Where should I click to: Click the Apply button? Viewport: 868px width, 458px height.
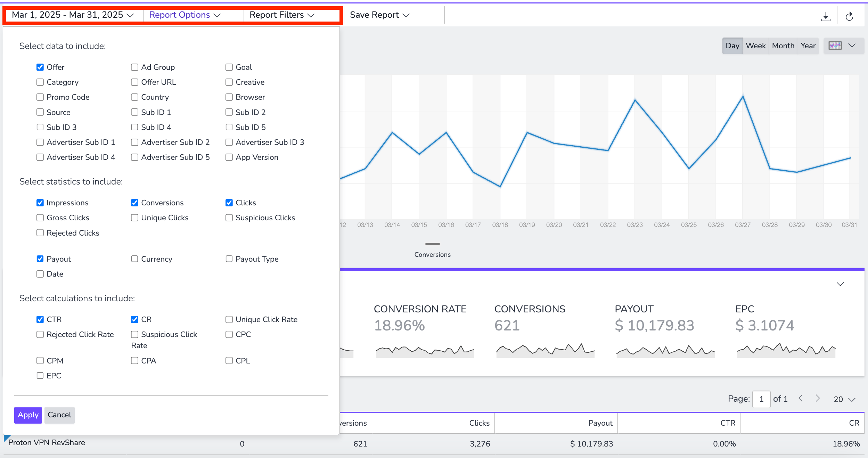28,415
